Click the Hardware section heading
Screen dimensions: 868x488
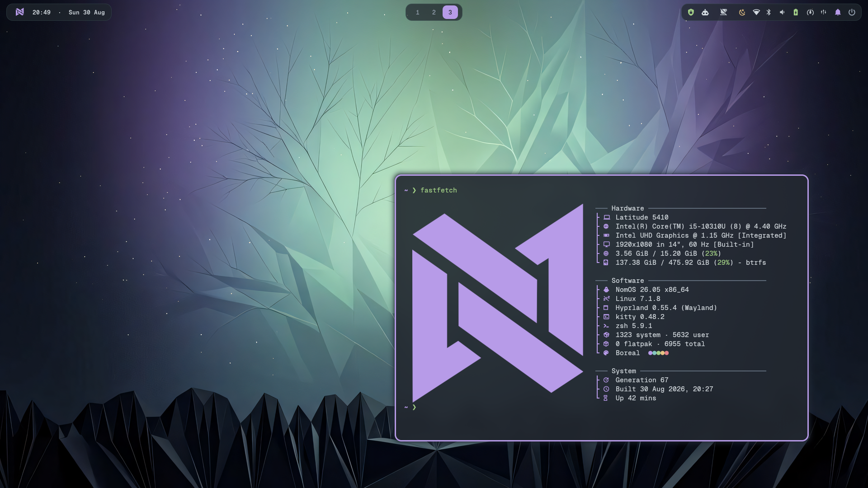[627, 208]
